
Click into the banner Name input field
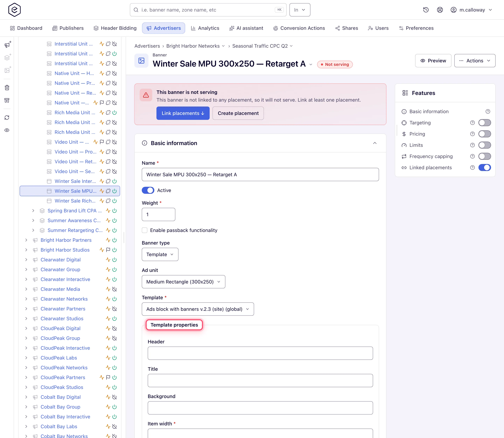[260, 174]
